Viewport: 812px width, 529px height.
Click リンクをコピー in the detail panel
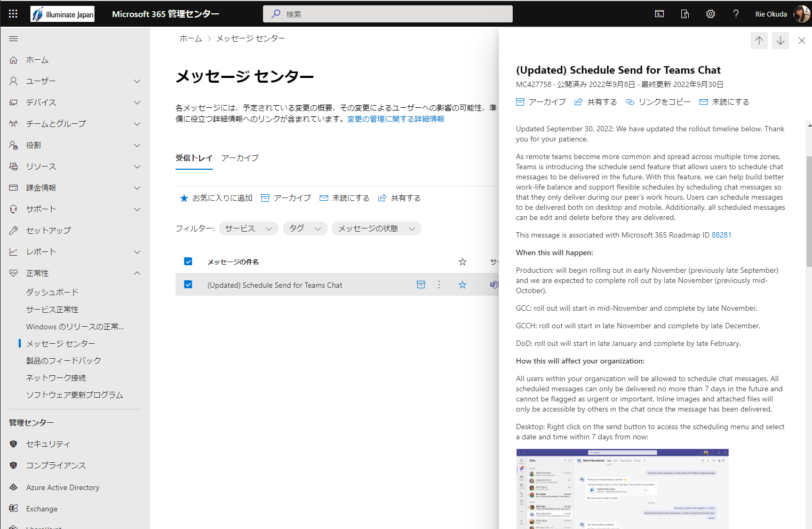click(x=658, y=102)
